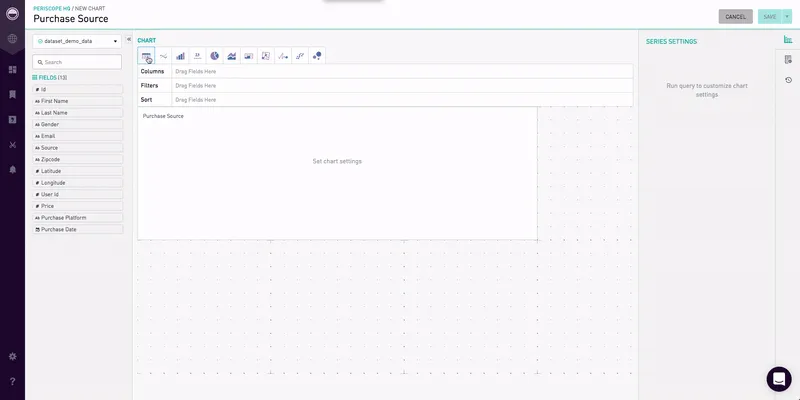Viewport: 800px width, 400px height.
Task: Switch to the chart series settings tab
Action: [788, 40]
